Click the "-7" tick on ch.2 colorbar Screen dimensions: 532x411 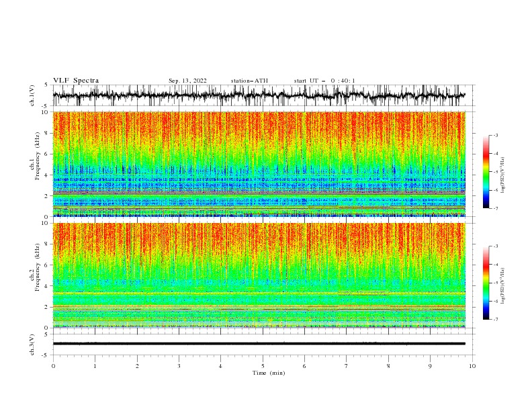click(x=495, y=320)
